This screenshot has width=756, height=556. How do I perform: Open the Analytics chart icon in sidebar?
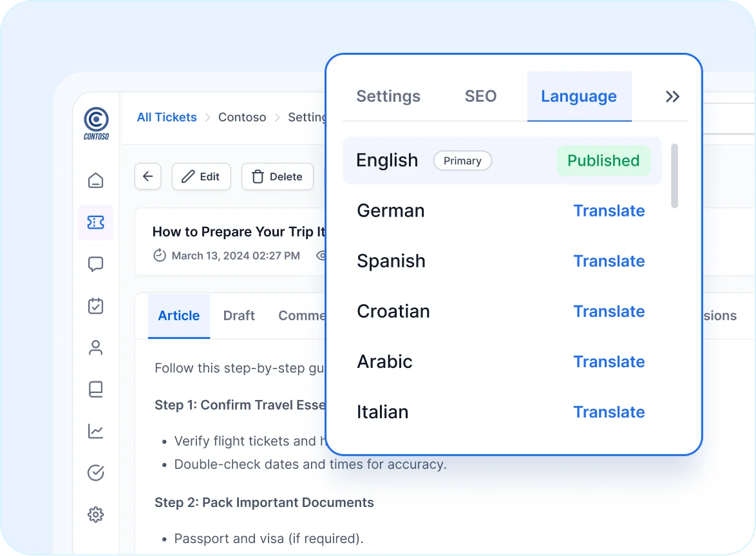click(95, 431)
